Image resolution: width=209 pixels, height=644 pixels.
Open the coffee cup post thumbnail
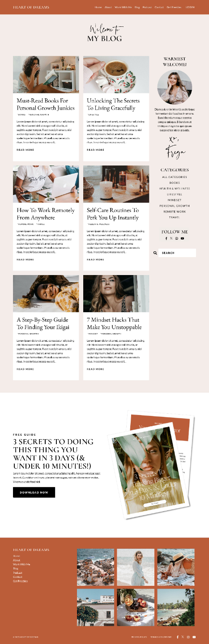click(116, 75)
